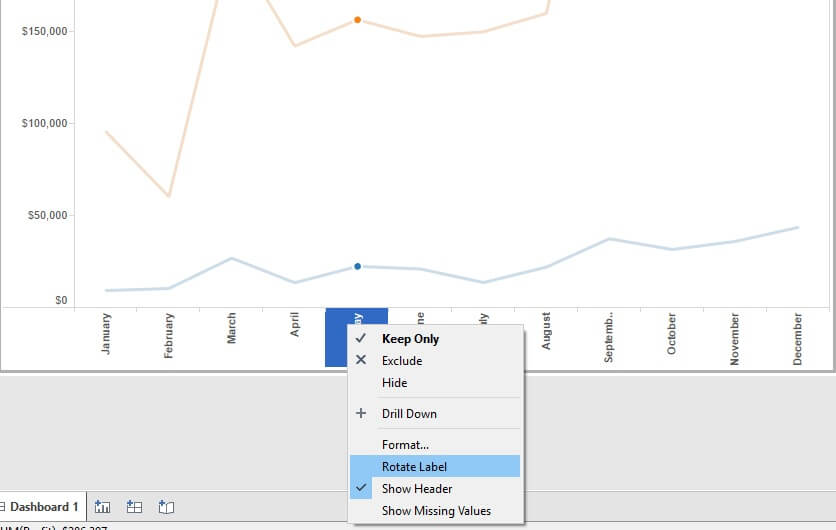Select the August axis label

(x=546, y=331)
